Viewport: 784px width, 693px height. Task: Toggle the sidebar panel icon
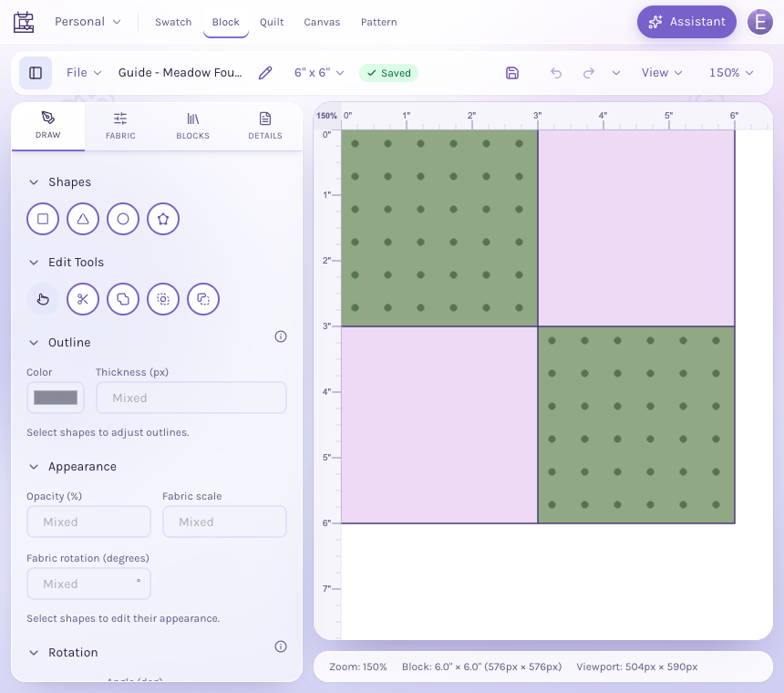point(36,73)
